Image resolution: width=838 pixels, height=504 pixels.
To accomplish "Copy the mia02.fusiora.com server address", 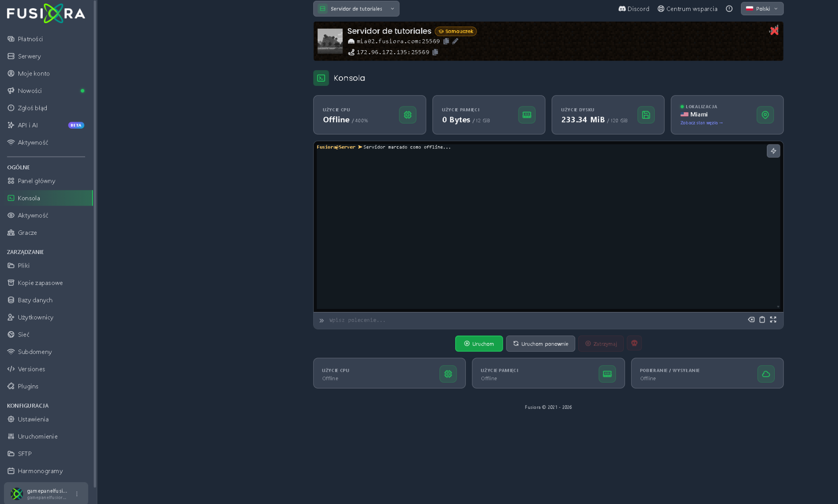I will [x=446, y=41].
